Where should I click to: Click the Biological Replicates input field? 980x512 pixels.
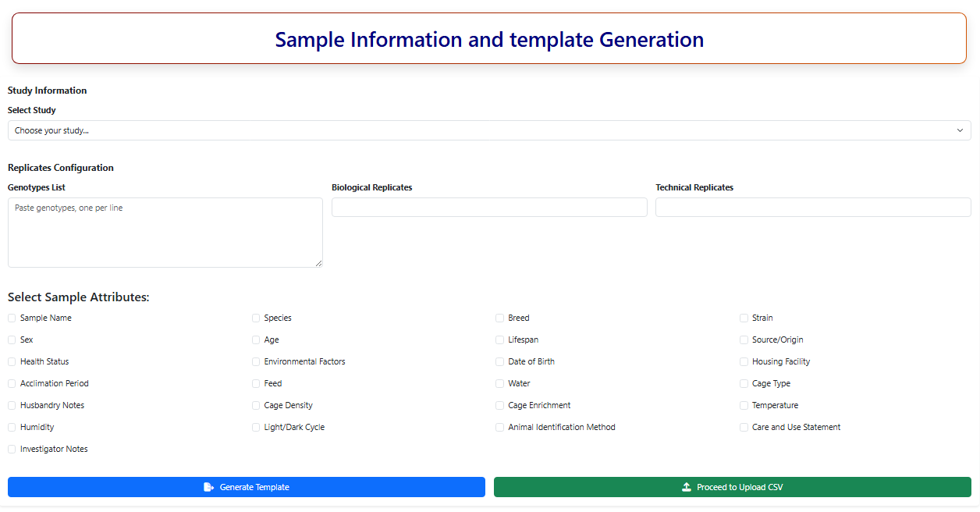coord(489,207)
